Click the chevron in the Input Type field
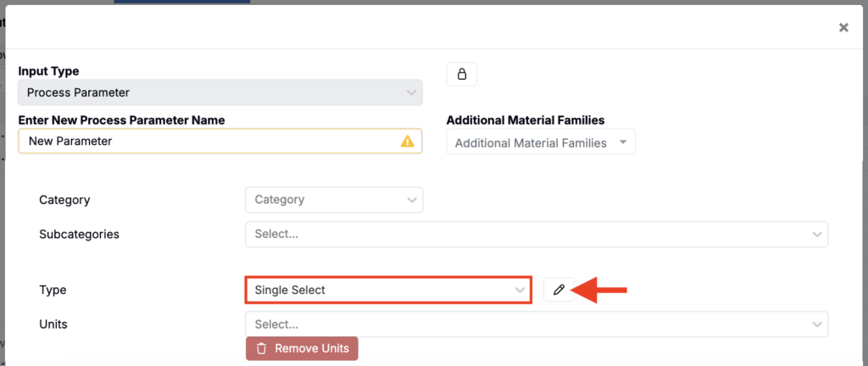The height and width of the screenshot is (366, 868). (411, 92)
